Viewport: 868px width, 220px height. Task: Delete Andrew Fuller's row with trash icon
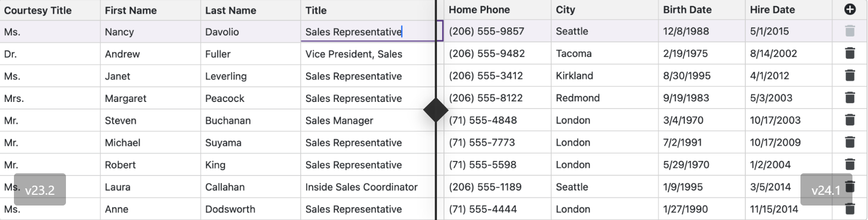click(850, 53)
